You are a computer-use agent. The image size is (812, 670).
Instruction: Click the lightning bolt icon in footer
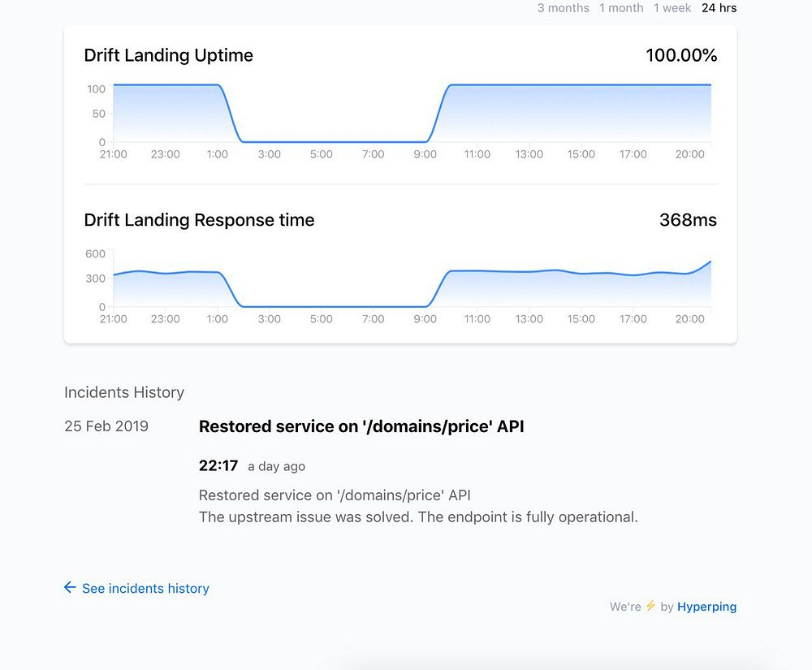coord(650,606)
